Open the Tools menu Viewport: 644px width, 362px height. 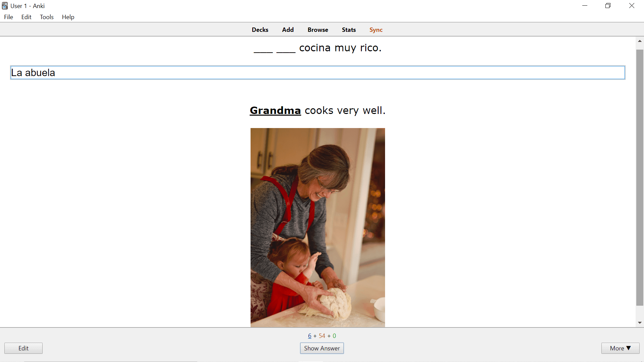tap(47, 17)
